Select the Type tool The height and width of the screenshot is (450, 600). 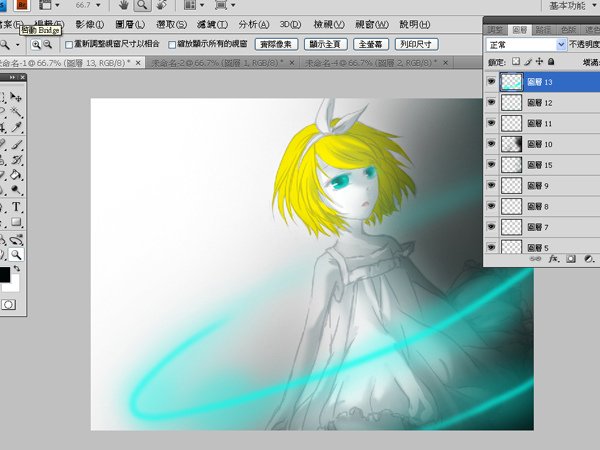16,207
